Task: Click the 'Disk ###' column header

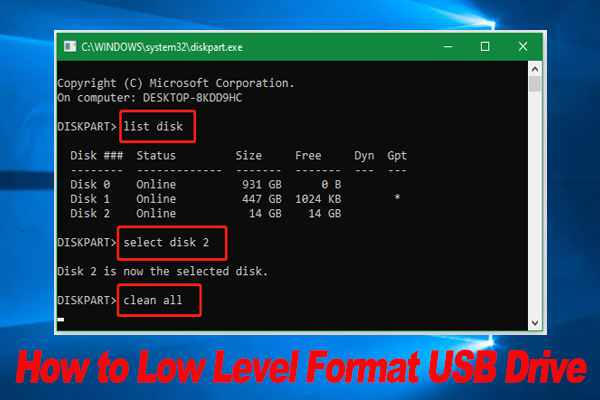Action: (x=96, y=156)
